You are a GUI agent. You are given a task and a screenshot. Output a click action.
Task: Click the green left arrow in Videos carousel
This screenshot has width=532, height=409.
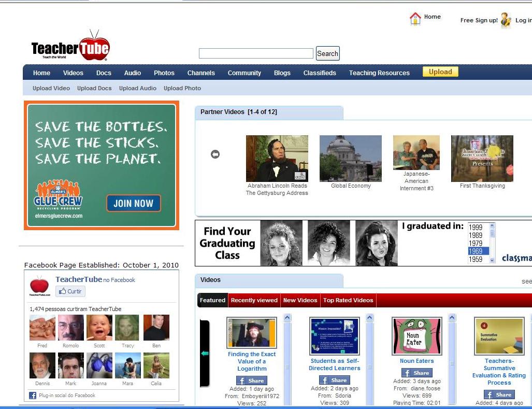205,354
